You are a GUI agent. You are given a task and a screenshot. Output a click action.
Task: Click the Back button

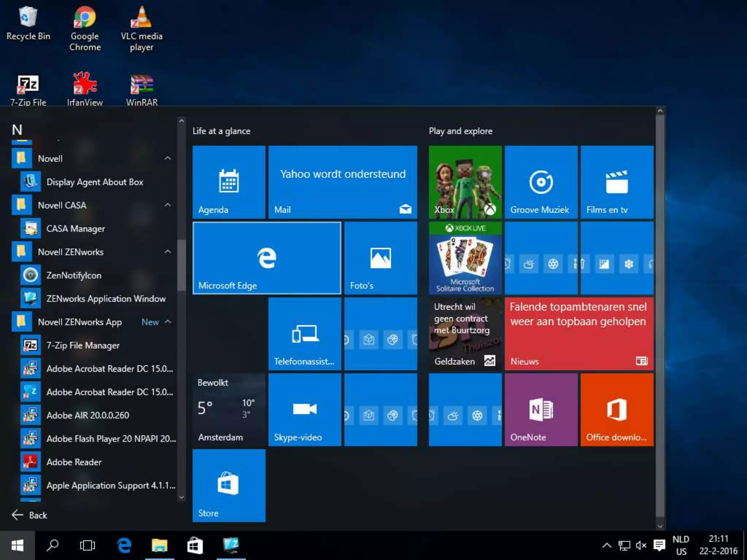coord(30,515)
